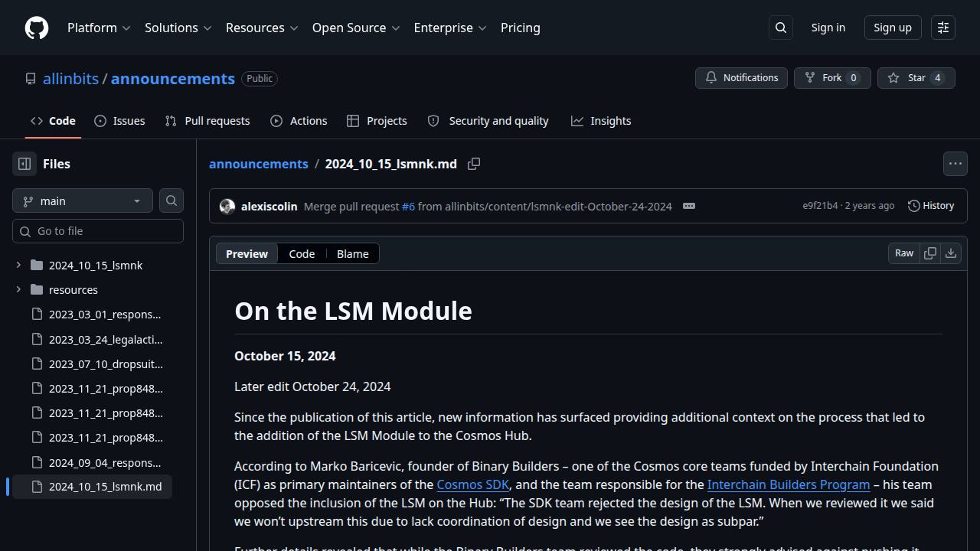Open file 2023_03_01_respons…
Screen dimensions: 980x551
(105, 315)
